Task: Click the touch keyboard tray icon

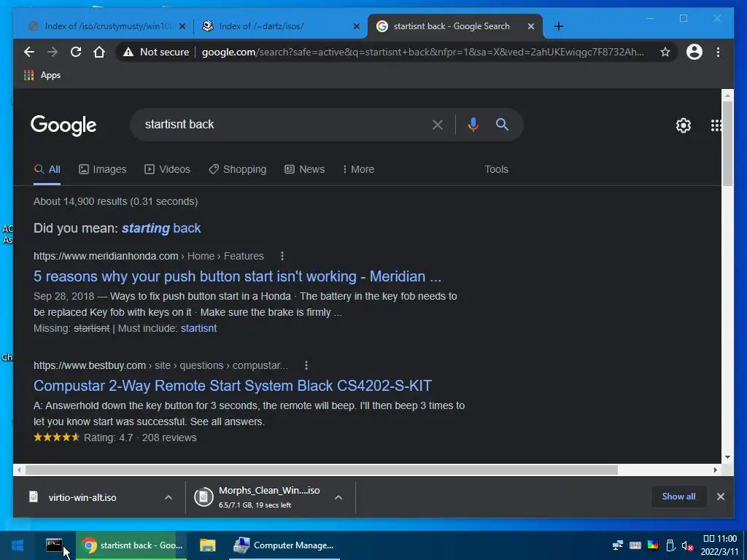Action: [x=635, y=545]
